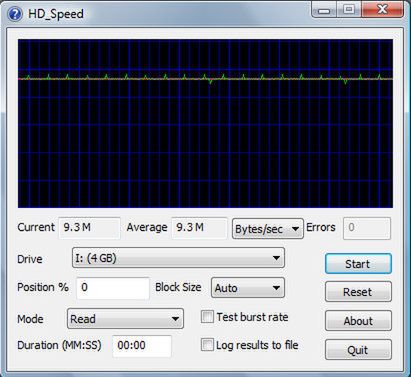This screenshot has width=411, height=377.
Task: Enable the Test burst rate checkbox
Action: pyautogui.click(x=207, y=317)
